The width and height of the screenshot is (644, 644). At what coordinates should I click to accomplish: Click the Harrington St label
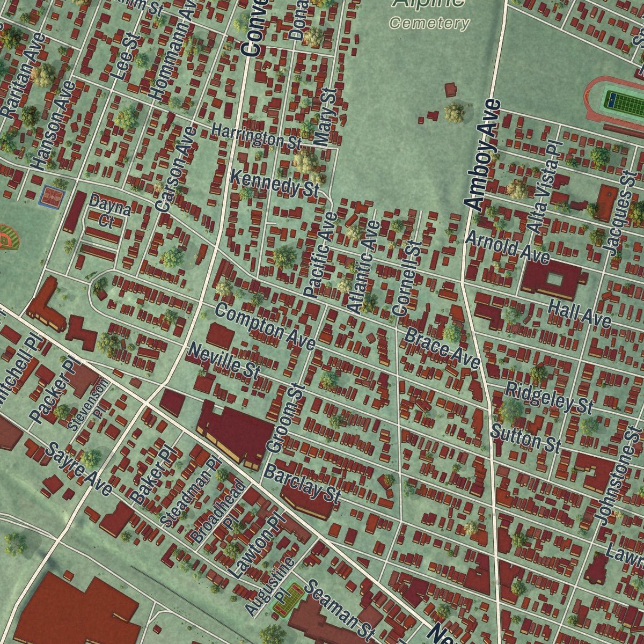(257, 136)
